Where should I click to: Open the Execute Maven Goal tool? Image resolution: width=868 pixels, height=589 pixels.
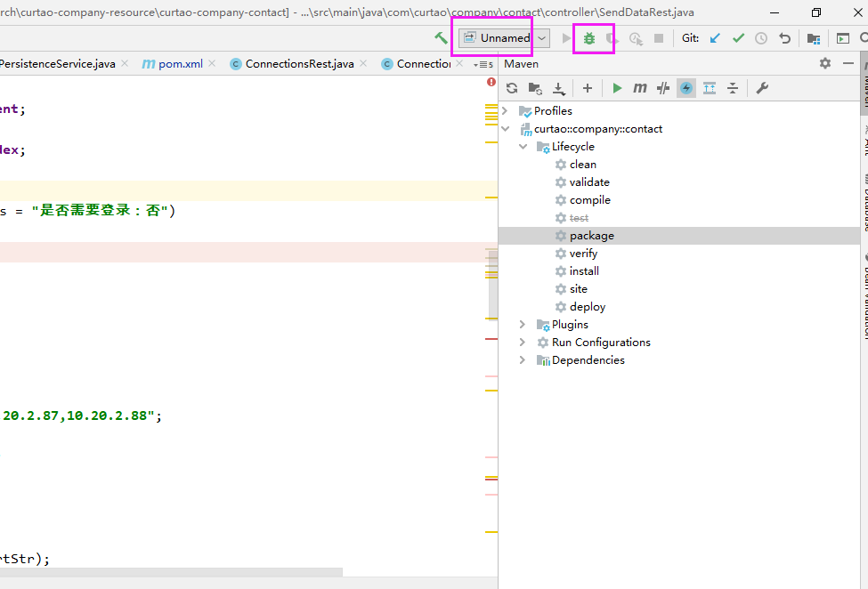[x=639, y=87]
